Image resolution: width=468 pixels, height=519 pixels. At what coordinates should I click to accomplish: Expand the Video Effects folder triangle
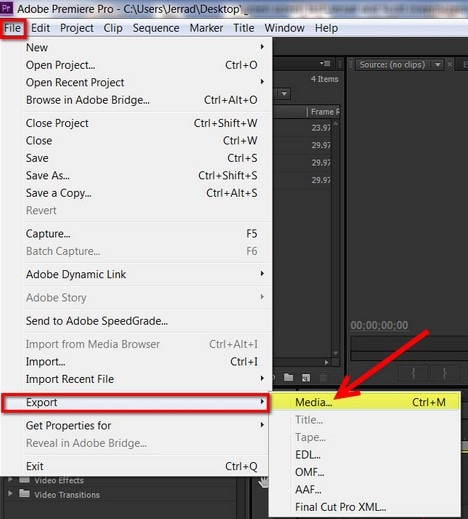tap(10, 479)
